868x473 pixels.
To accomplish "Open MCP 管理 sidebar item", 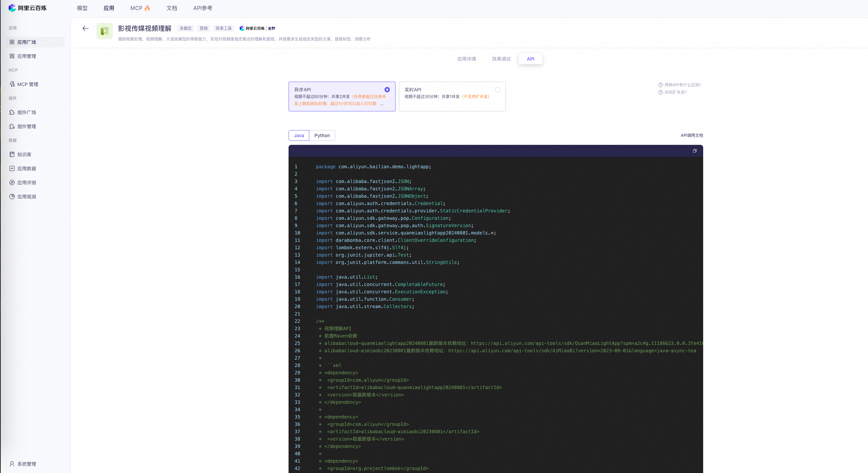I will click(x=28, y=84).
